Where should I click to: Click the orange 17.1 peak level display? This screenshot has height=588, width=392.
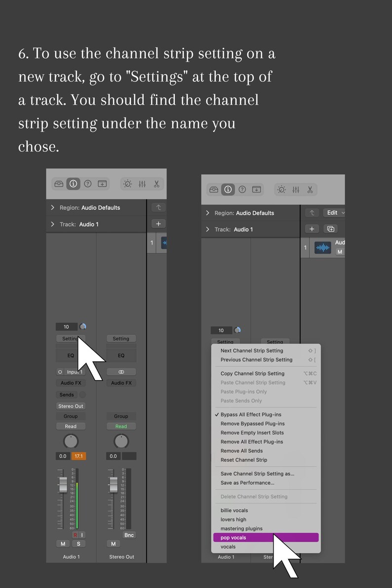pyautogui.click(x=78, y=456)
